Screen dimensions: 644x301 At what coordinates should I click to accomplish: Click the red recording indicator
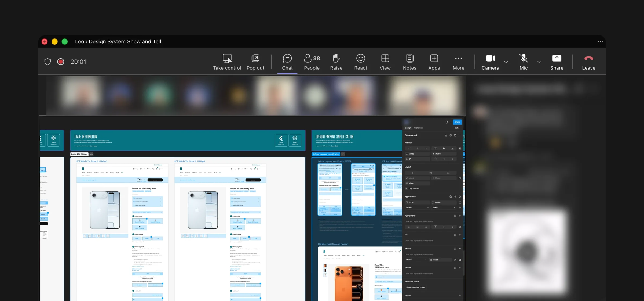pyautogui.click(x=61, y=62)
